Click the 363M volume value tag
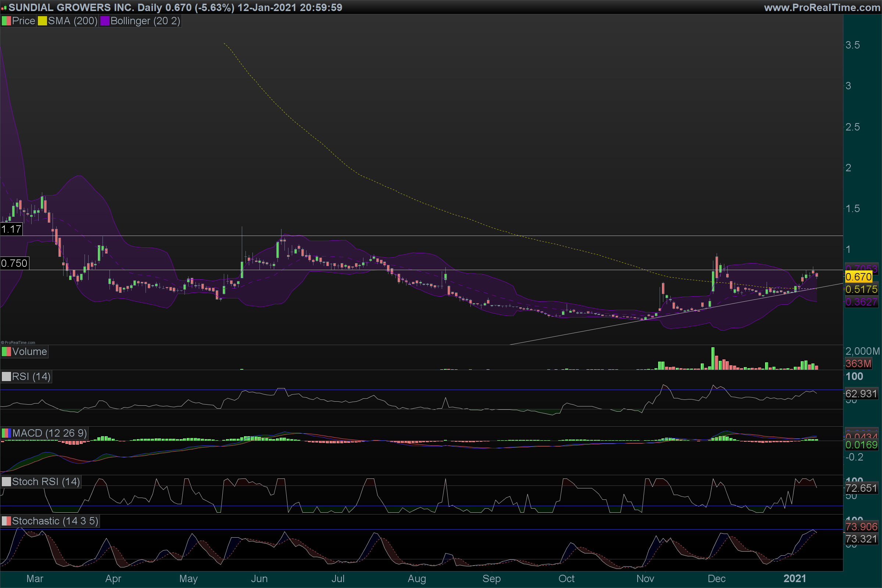The width and height of the screenshot is (882, 588). 858,363
